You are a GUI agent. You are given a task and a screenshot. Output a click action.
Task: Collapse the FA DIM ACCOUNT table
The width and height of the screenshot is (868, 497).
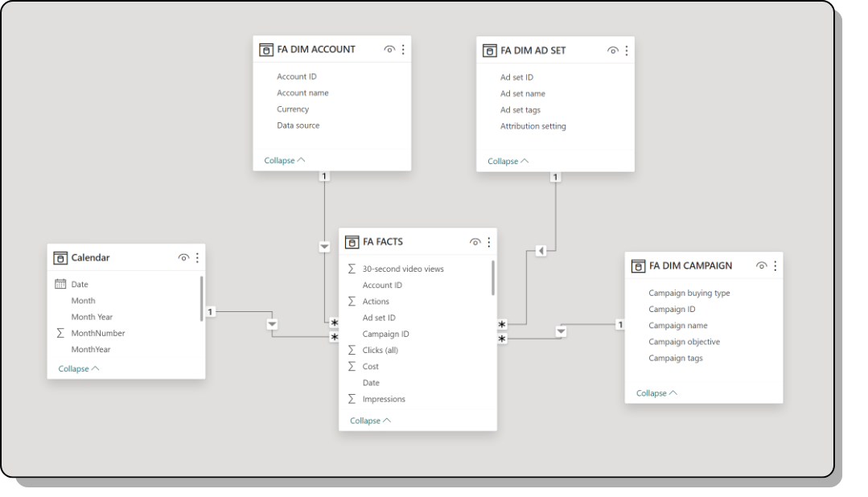(x=285, y=161)
